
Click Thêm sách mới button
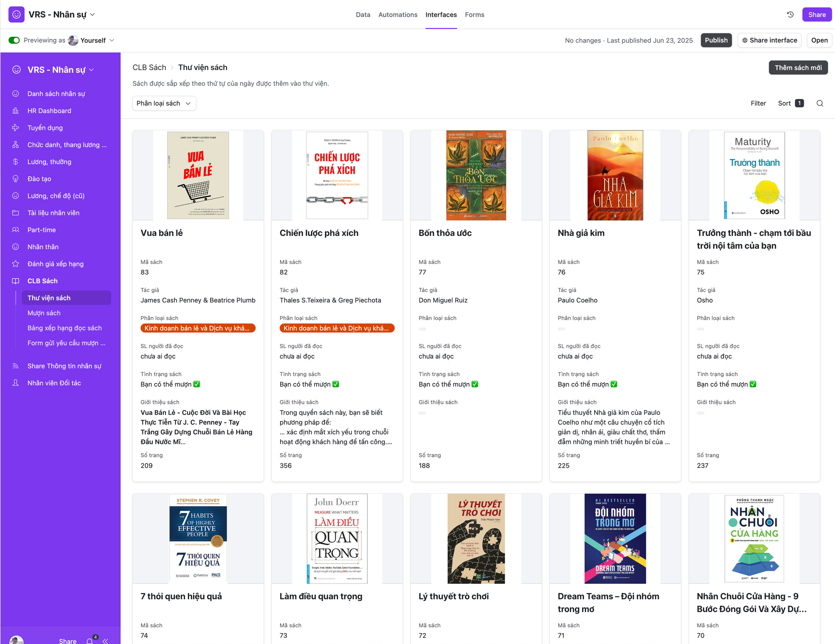798,68
